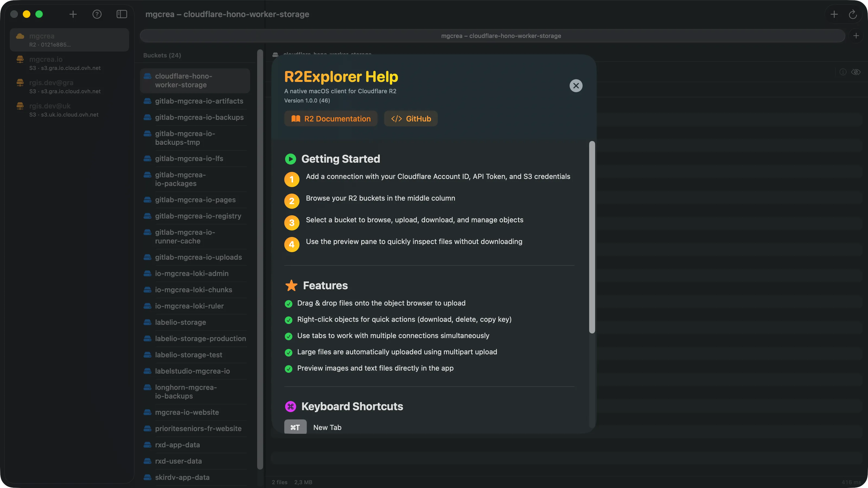Click the info icon near eye toggle
This screenshot has width=868, height=488.
843,72
